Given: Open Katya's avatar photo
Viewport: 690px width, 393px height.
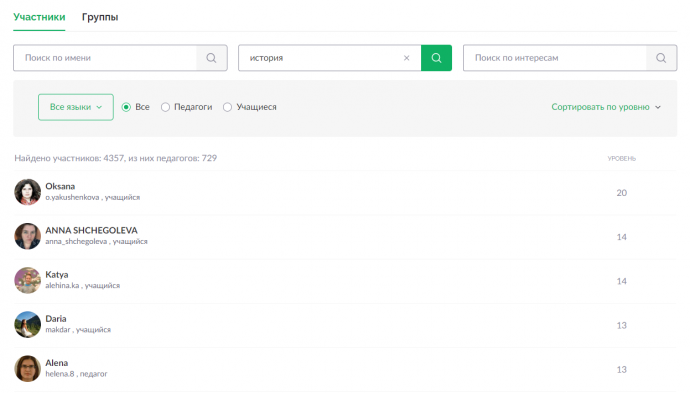Looking at the screenshot, I should coord(27,280).
